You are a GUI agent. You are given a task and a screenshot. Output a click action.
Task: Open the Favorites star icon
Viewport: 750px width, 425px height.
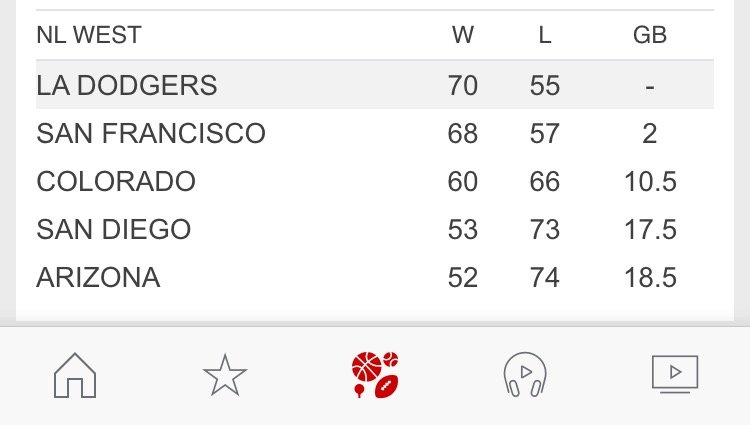(x=225, y=375)
